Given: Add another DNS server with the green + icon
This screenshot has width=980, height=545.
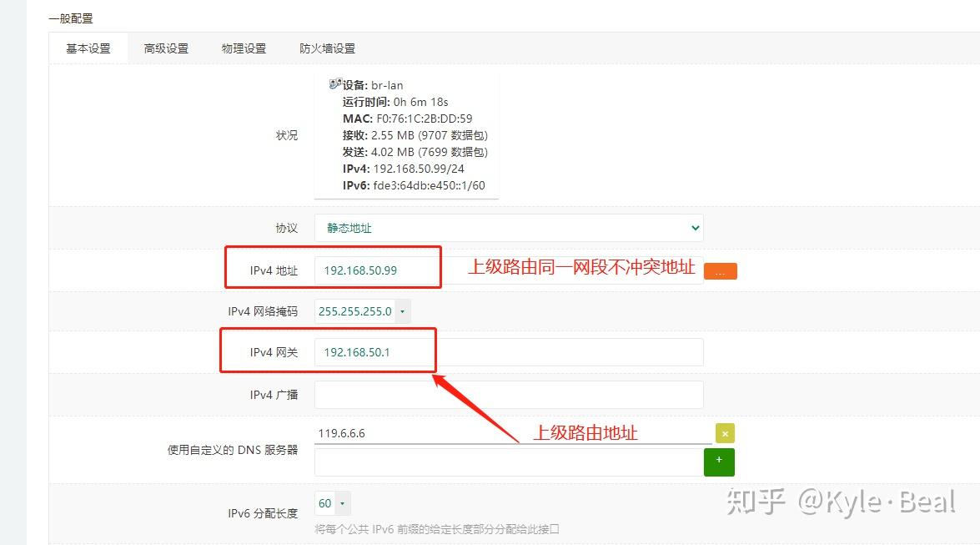Looking at the screenshot, I should (718, 461).
